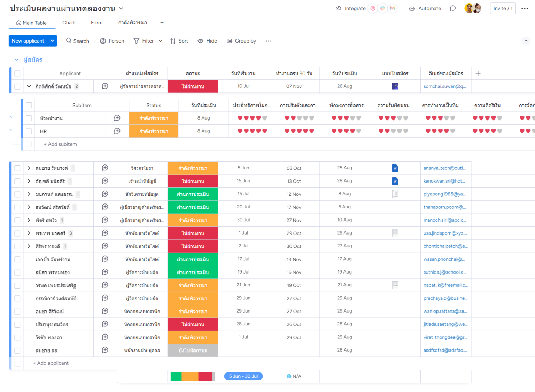
Task: Open the Integrate integrations icon
Action: point(339,8)
